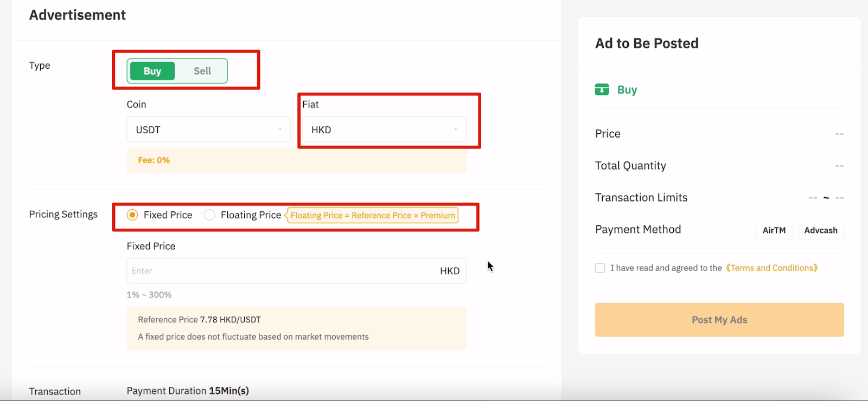Viewport: 868px width, 401px height.
Task: Select the Fixed Price radio button
Action: [132, 215]
